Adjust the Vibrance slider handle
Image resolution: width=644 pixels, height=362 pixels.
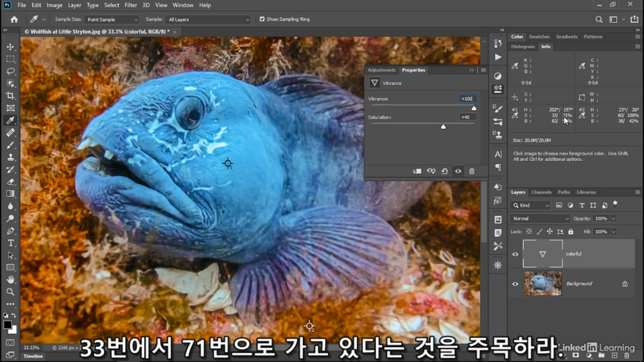point(473,108)
